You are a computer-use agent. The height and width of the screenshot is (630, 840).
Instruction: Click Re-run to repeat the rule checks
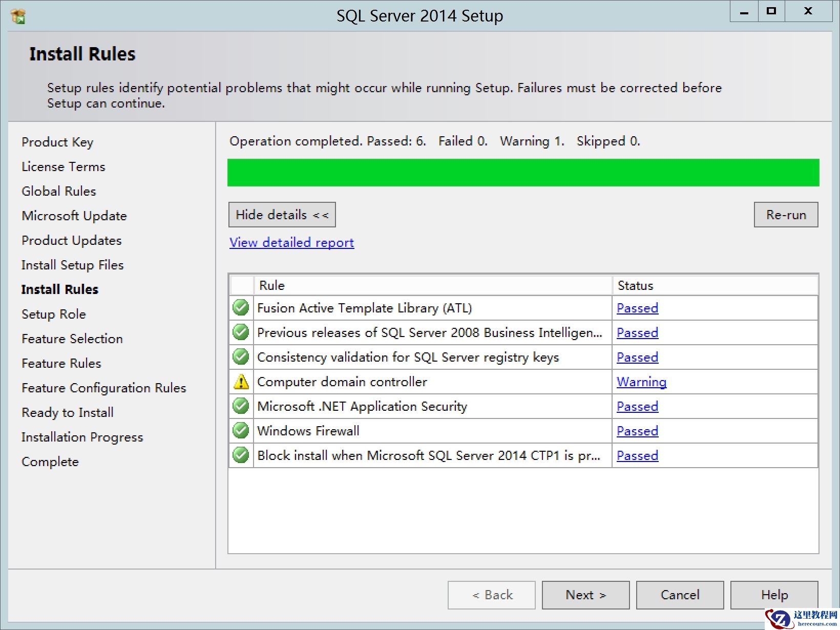785,215
